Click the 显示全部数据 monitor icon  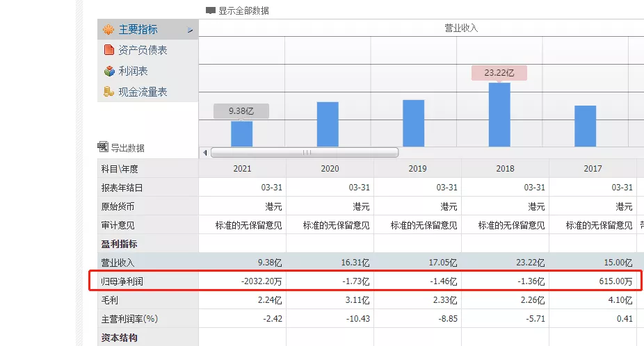click(211, 10)
